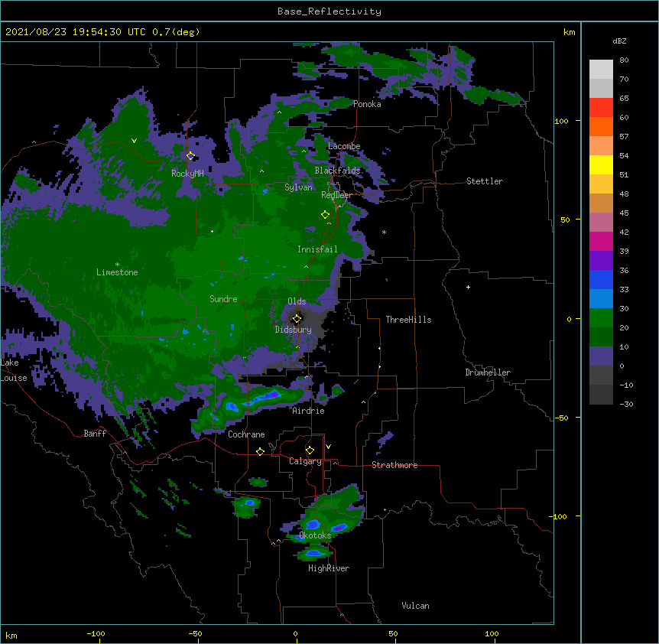Click the RedDeer city label
Screen dimensions: 659x644
[x=336, y=195]
